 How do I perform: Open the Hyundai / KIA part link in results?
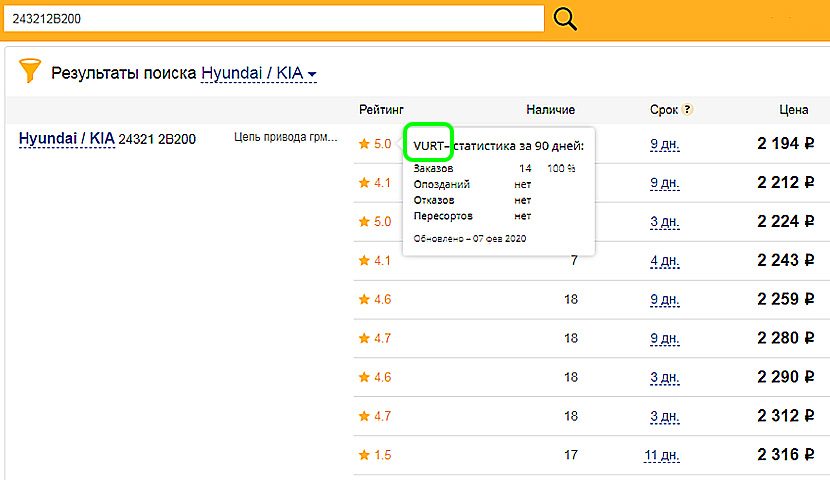pos(66,139)
